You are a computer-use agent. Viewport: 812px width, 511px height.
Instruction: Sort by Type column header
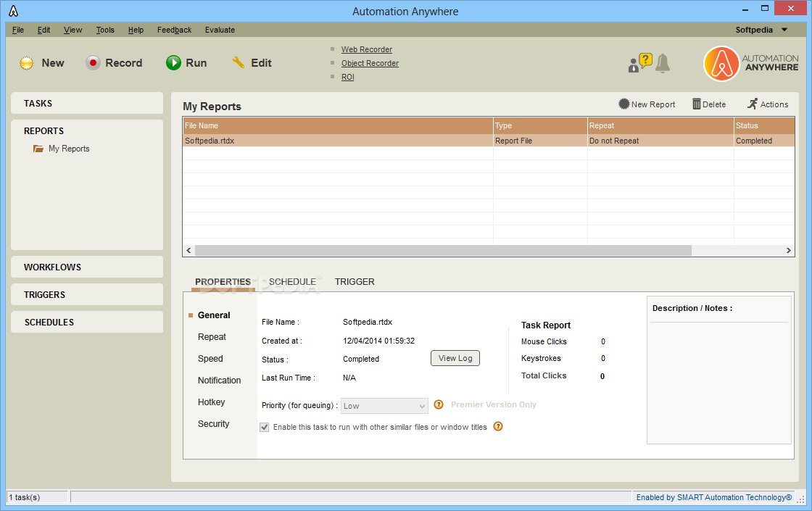[x=540, y=126]
